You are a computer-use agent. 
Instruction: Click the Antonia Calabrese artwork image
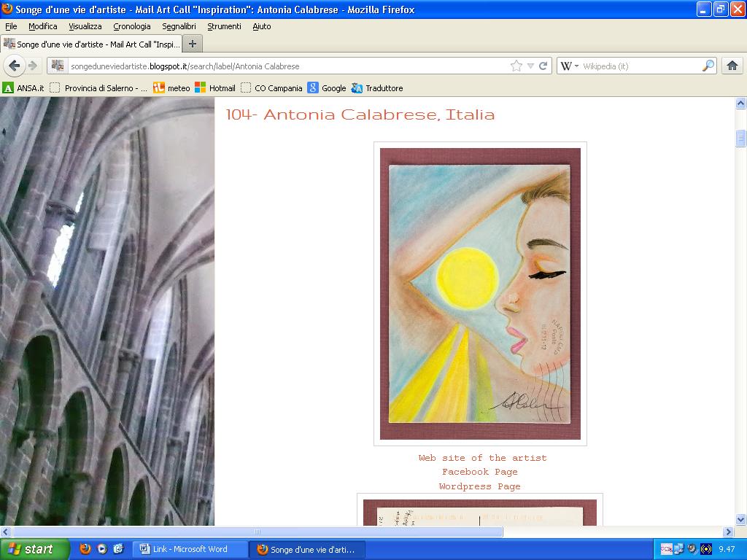tap(480, 294)
